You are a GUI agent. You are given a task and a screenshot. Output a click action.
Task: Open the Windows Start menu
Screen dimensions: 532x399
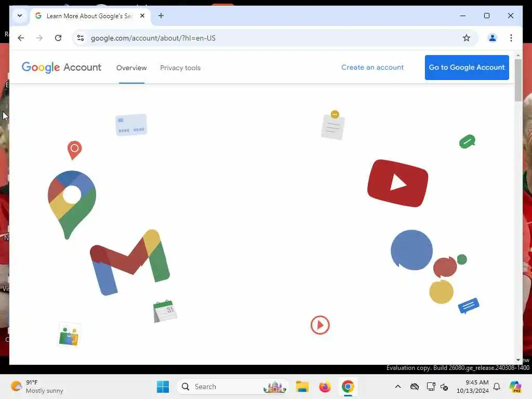[163, 387]
